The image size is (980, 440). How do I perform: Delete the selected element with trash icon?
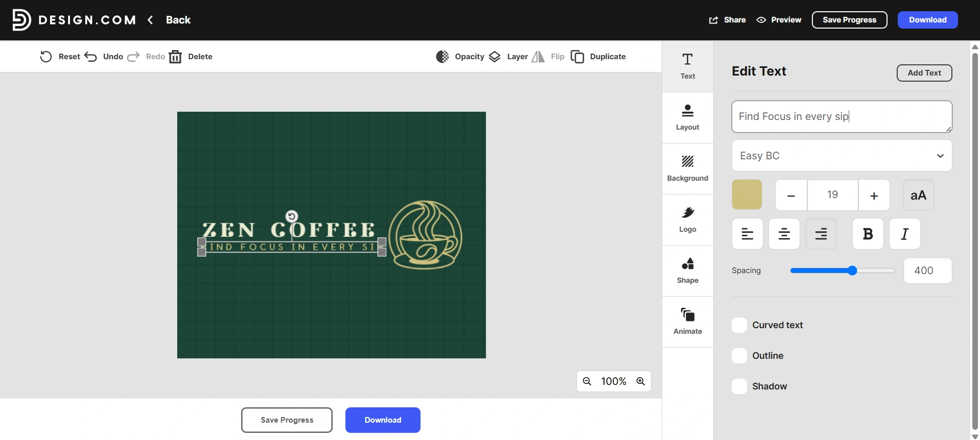point(175,57)
